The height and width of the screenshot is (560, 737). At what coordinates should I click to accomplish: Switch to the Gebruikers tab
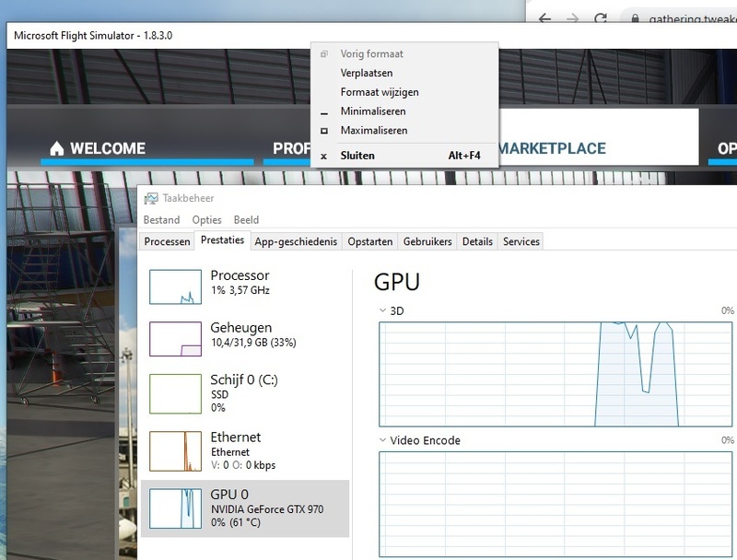point(427,241)
